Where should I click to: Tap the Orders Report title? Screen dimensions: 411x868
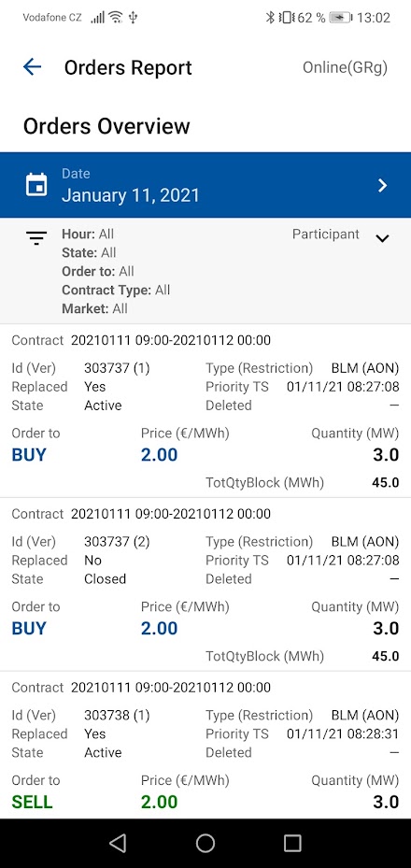(x=128, y=67)
